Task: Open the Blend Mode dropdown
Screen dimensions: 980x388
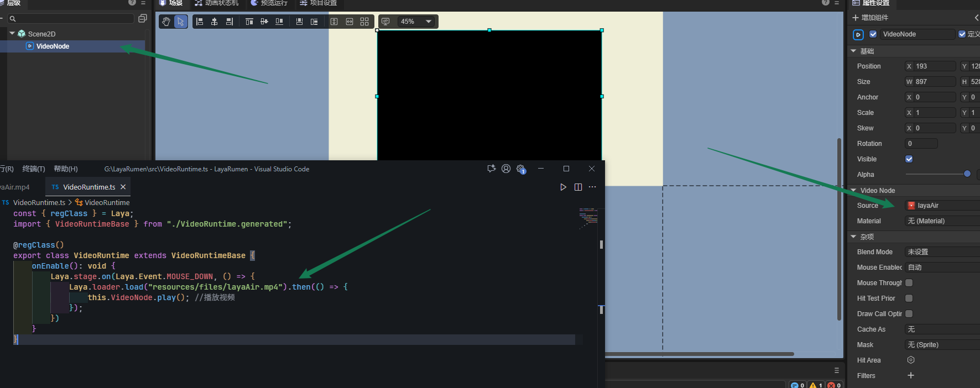Action: (942, 252)
